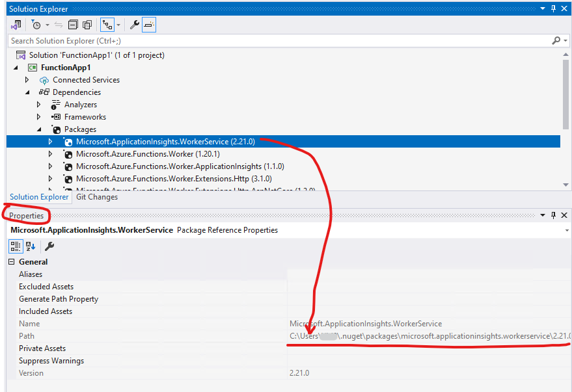572x392 pixels.
Task: Toggle Categorized view in Properties
Action: click(16, 246)
